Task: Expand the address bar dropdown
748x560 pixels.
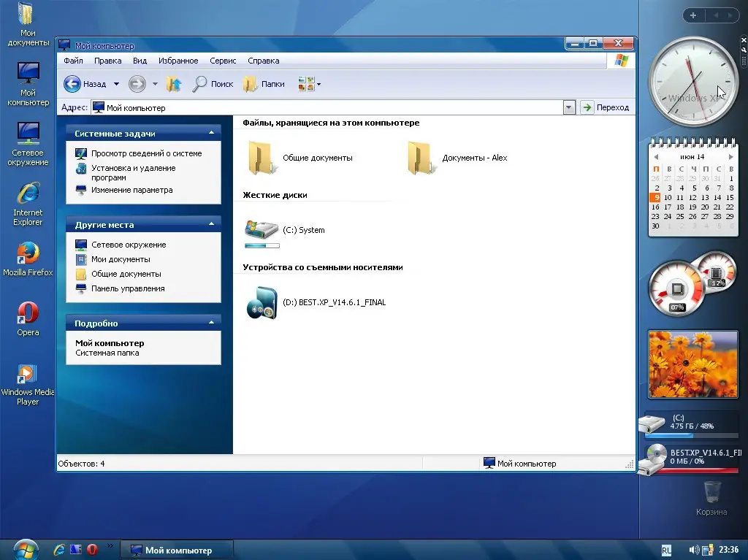Action: tap(568, 107)
